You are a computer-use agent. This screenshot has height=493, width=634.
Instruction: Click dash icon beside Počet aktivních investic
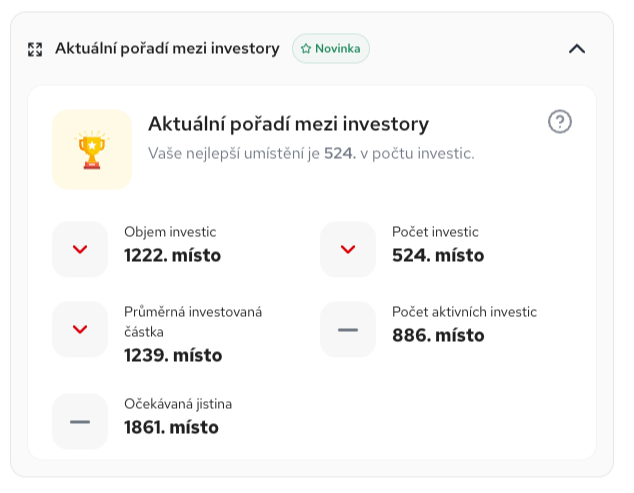pos(348,329)
